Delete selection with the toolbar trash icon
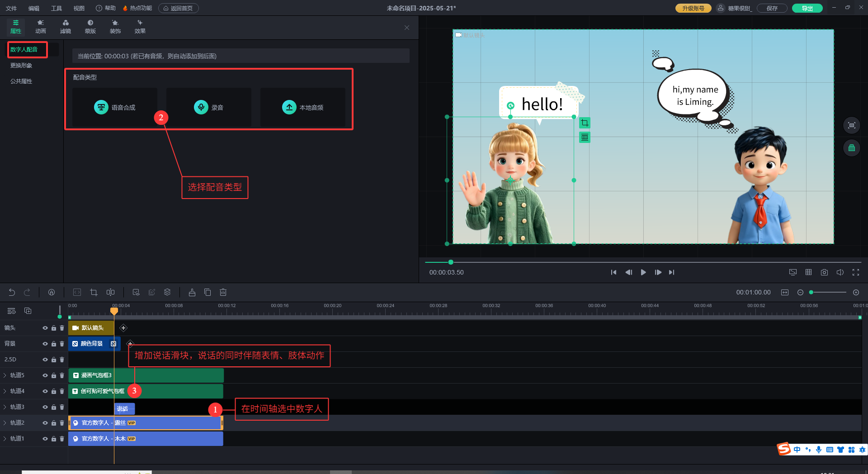This screenshot has height=474, width=868. click(223, 293)
